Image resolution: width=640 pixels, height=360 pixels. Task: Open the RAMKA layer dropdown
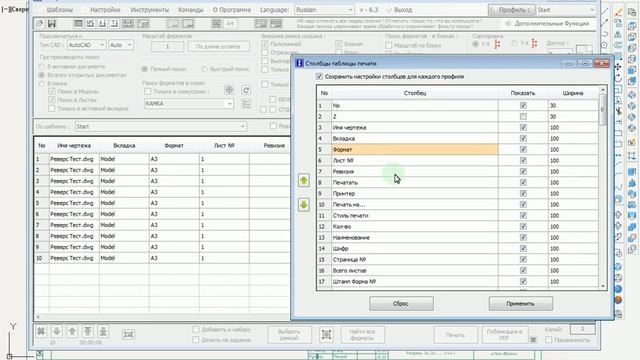(x=189, y=104)
